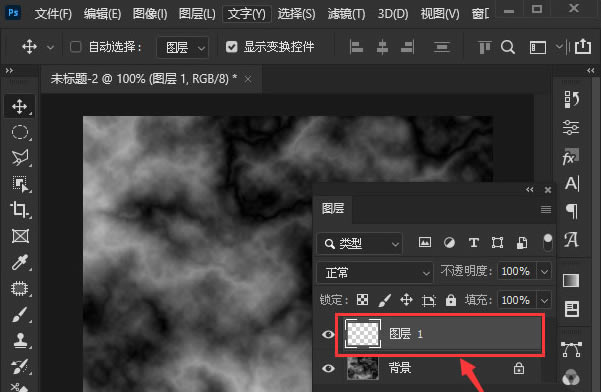This screenshot has width=601, height=392.
Task: Open blend mode 正常 dropdown
Action: pos(375,272)
